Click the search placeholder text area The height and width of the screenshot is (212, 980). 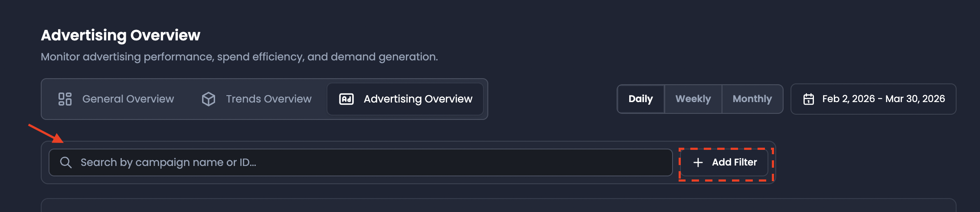pyautogui.click(x=168, y=162)
